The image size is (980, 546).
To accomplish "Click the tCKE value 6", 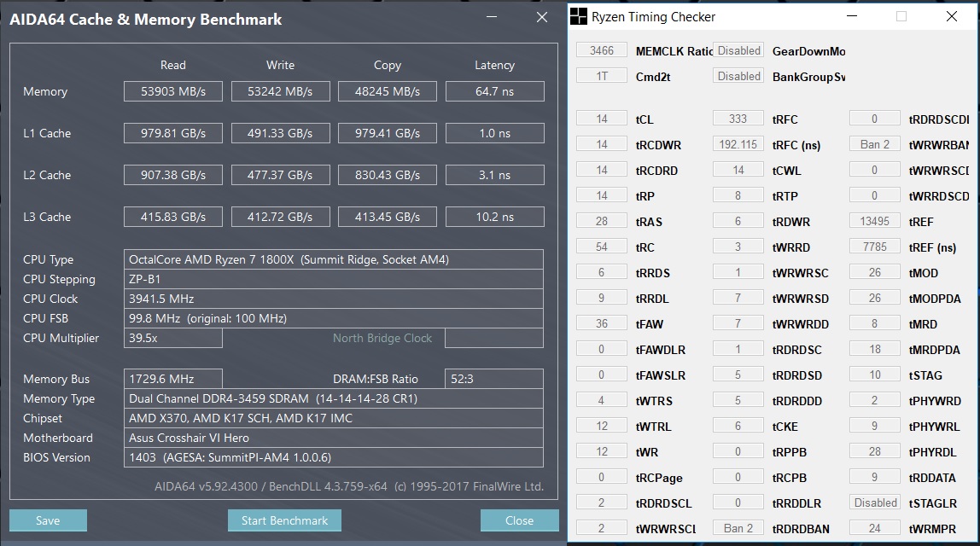I will point(738,426).
